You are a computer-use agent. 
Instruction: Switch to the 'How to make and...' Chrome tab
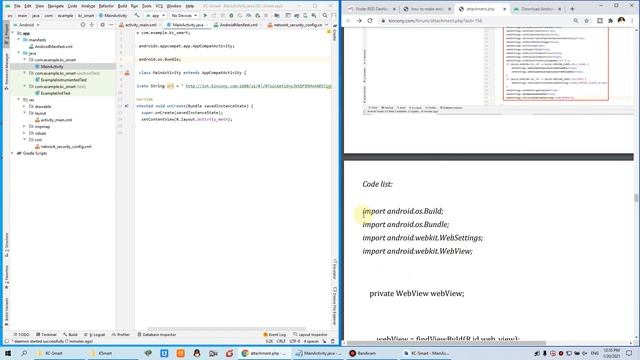click(426, 9)
